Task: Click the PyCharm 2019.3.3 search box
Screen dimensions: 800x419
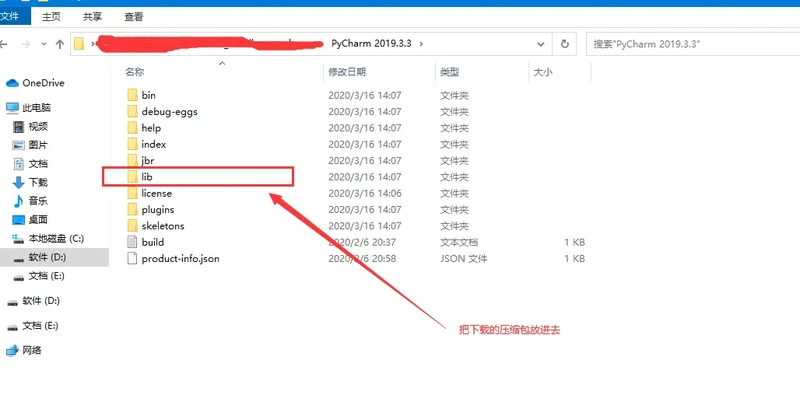Action: pyautogui.click(x=690, y=44)
